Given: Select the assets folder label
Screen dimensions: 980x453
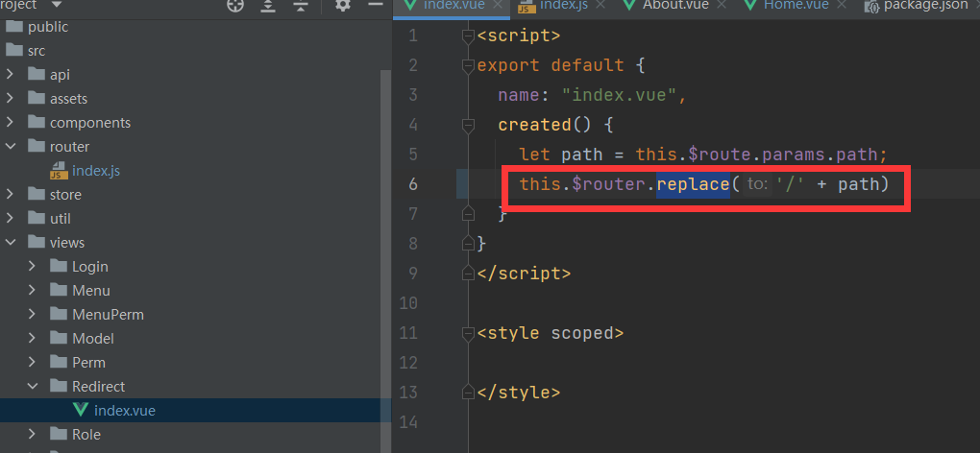Looking at the screenshot, I should tap(69, 99).
